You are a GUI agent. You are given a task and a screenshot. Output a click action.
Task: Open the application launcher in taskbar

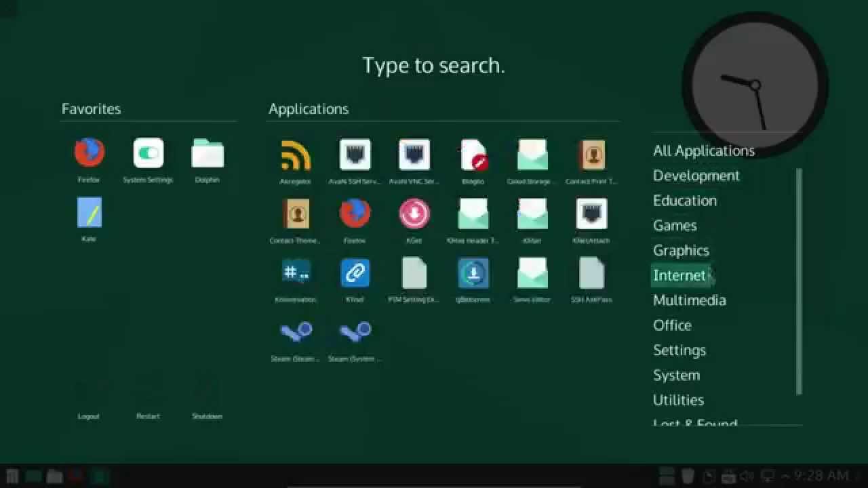click(x=12, y=476)
